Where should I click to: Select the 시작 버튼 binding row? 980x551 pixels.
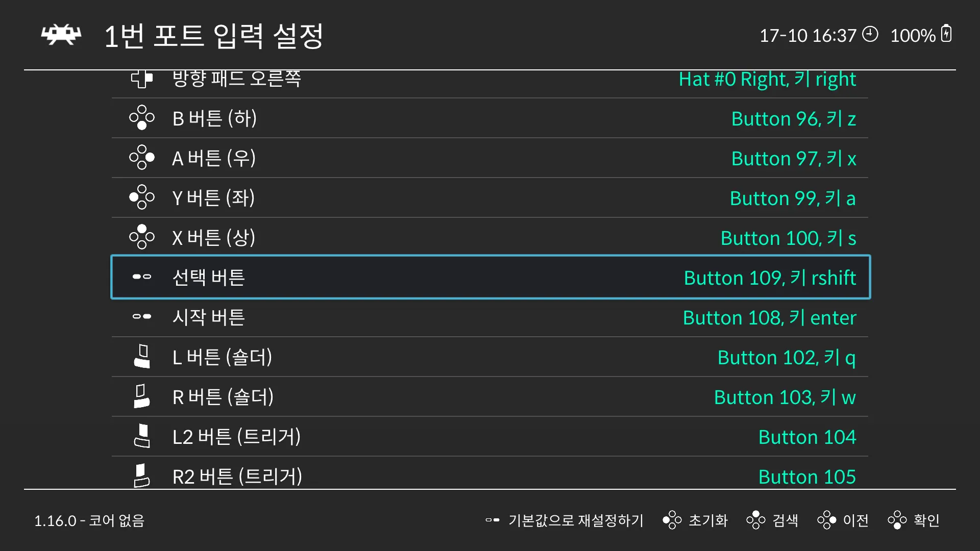click(490, 317)
